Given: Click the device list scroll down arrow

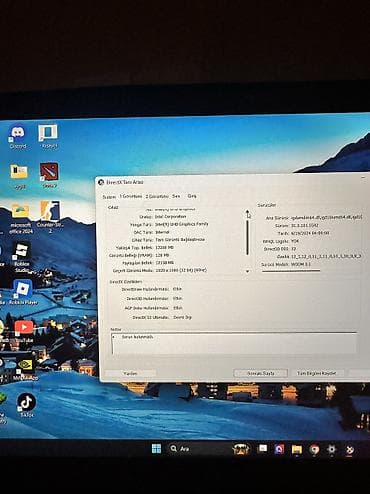Looking at the screenshot, I should (x=247, y=271).
